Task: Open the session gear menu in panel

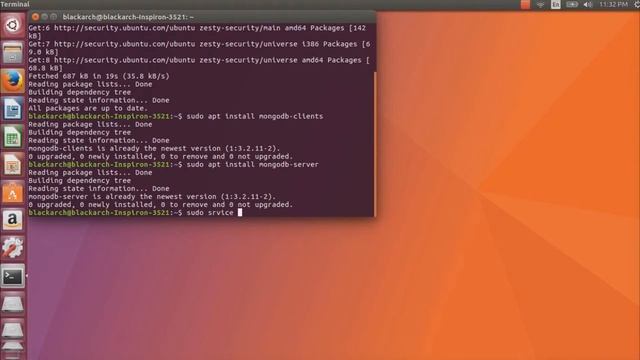Action: pos(636,4)
